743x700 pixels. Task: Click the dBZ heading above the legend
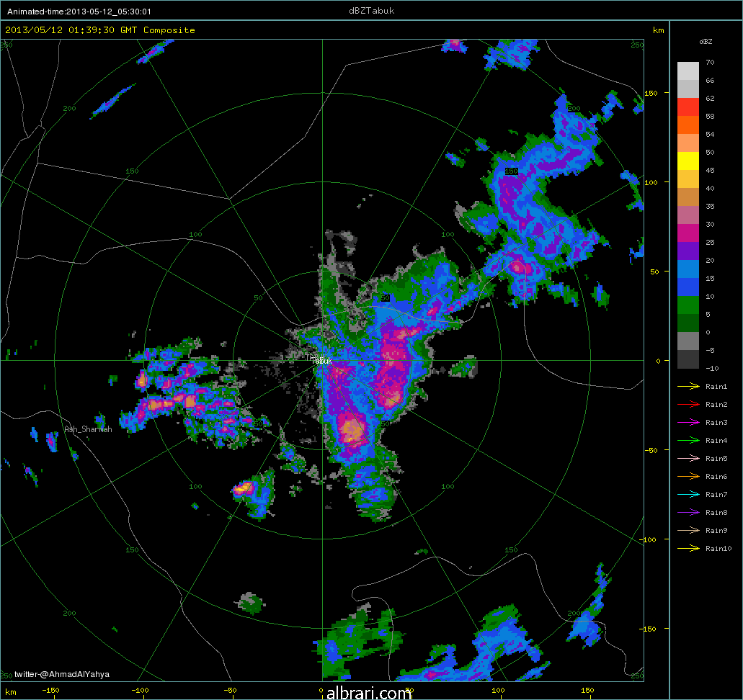coord(706,42)
